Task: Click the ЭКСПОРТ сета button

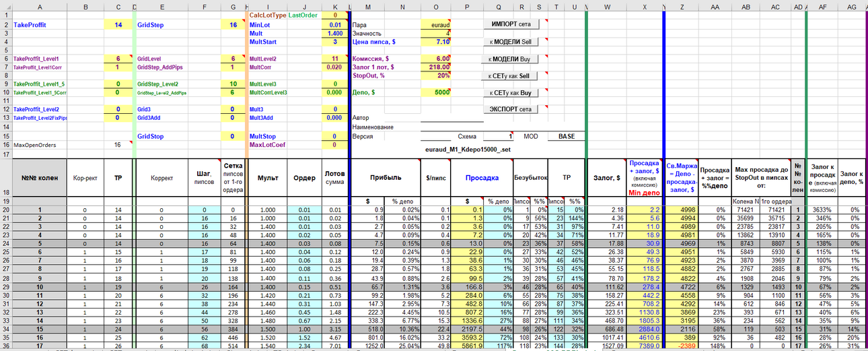Action: point(511,109)
